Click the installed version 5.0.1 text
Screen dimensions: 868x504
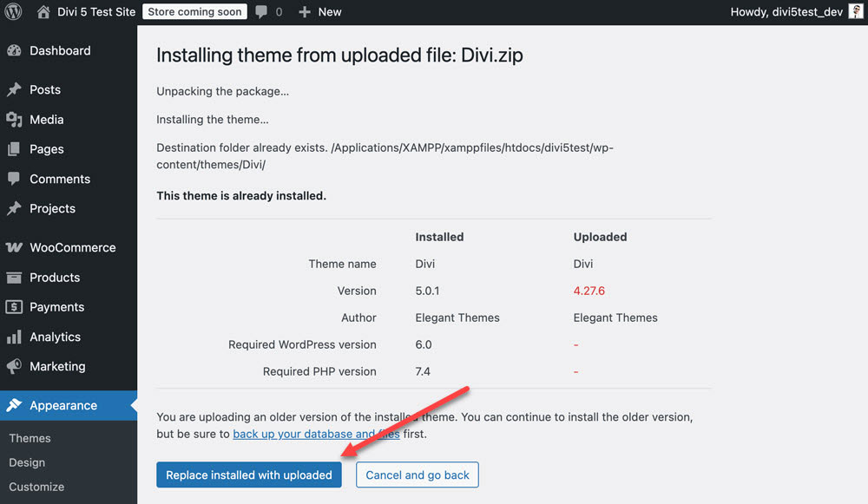tap(427, 291)
